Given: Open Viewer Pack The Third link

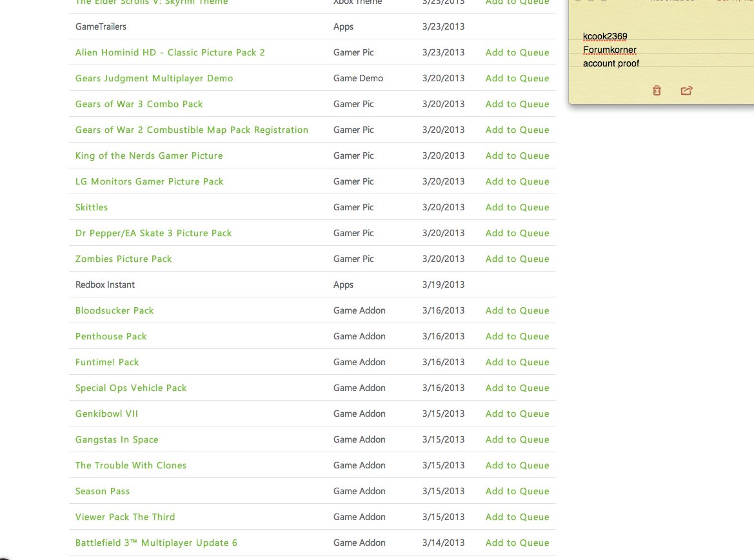Looking at the screenshot, I should point(125,517).
